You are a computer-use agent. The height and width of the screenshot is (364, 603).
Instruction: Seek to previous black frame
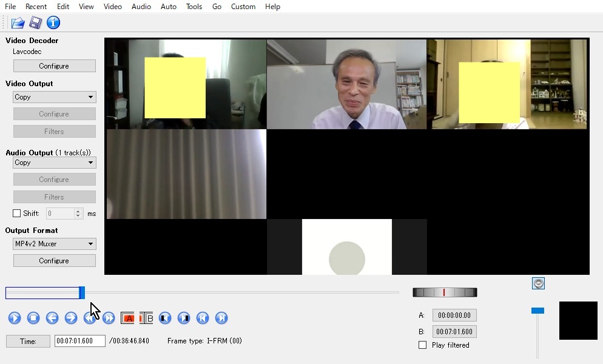(165, 318)
